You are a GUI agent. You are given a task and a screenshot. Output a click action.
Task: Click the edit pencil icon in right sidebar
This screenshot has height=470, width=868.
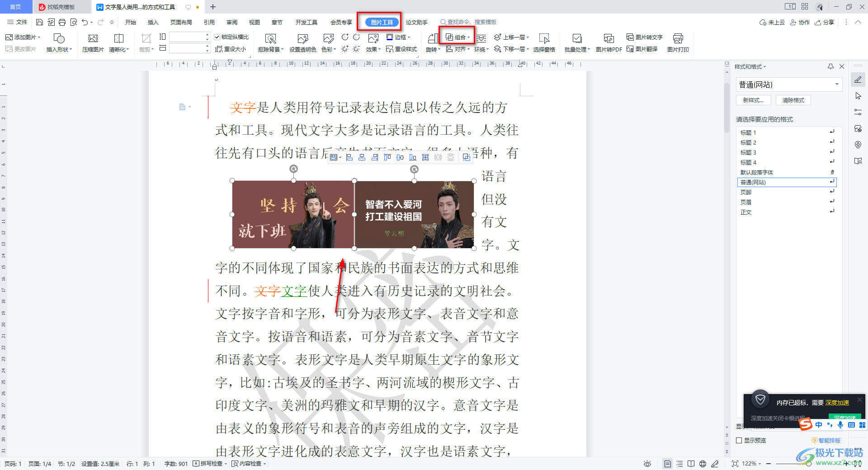(858, 80)
